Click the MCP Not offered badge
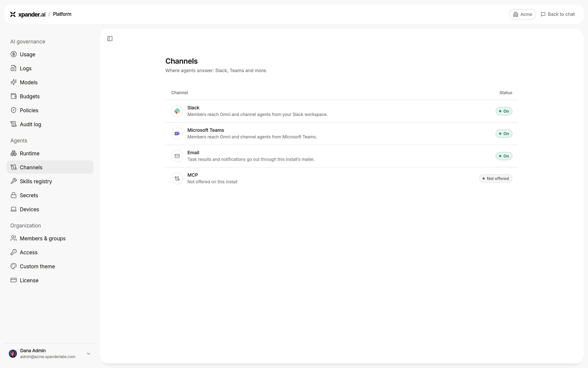Image resolution: width=588 pixels, height=368 pixels. click(x=496, y=178)
